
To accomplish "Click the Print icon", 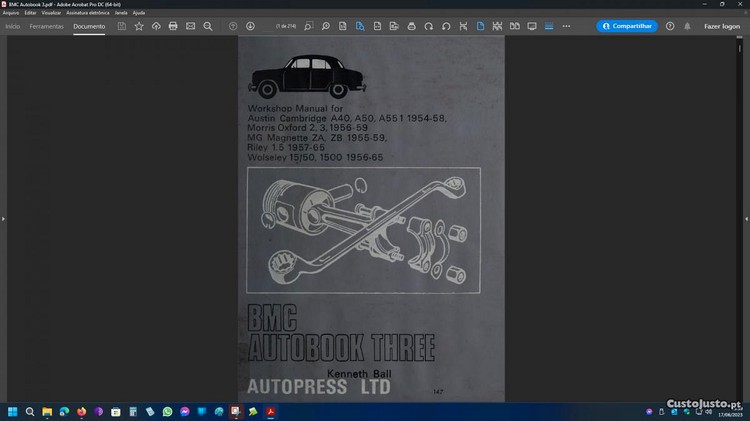I will click(173, 26).
